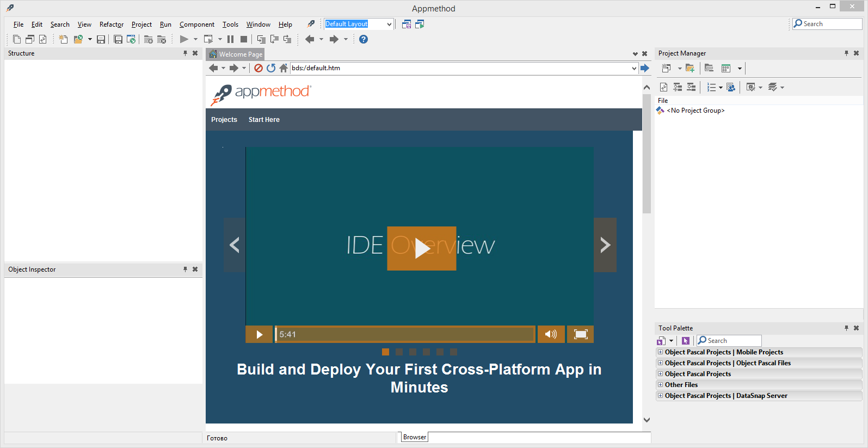868x448 pixels.
Task: Click the blue Go arrow beside address bar
Action: pos(645,68)
